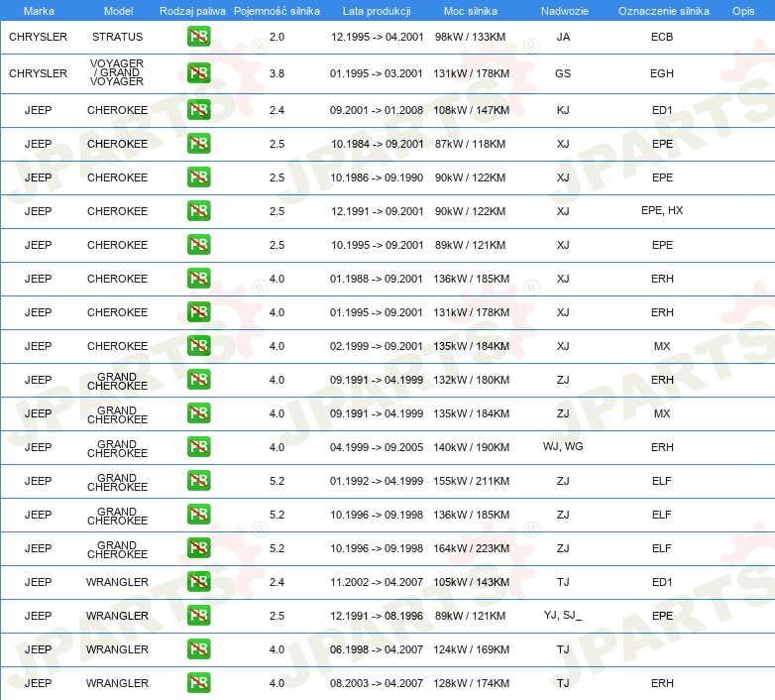Click fuel icon in Wrangler 124kW row
Viewport: 775px width, 700px height.
(198, 649)
